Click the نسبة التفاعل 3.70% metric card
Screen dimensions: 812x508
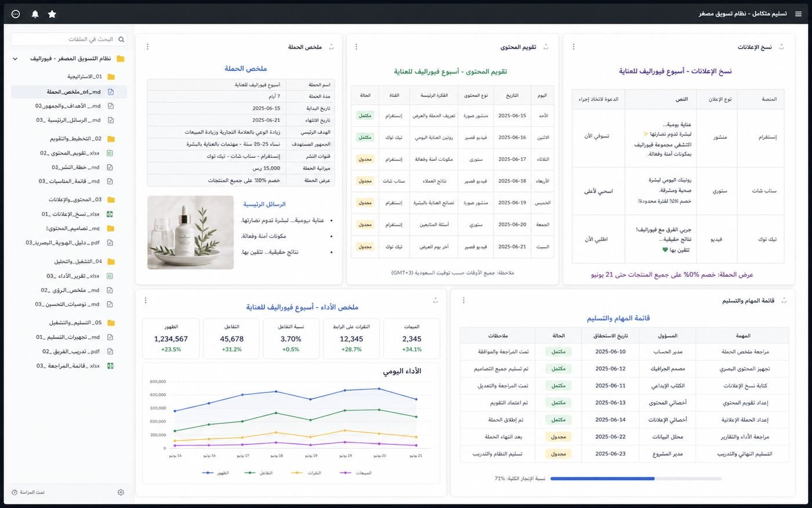tap(291, 338)
